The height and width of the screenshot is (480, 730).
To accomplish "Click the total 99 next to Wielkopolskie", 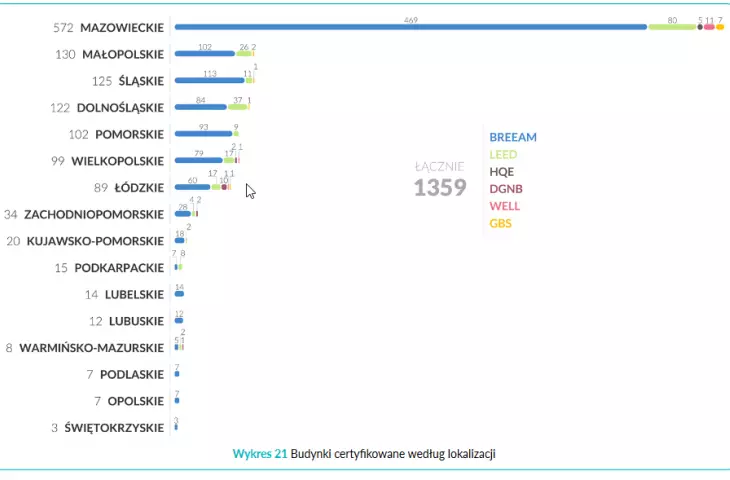I will click(58, 161).
